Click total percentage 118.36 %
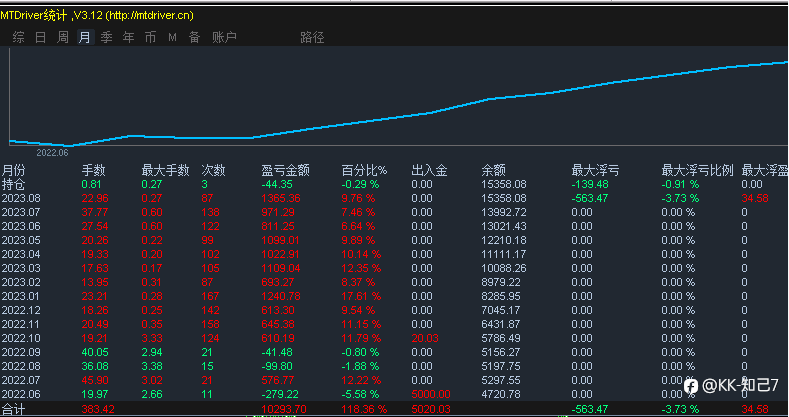Screen dimensions: 789x417 tap(364, 409)
